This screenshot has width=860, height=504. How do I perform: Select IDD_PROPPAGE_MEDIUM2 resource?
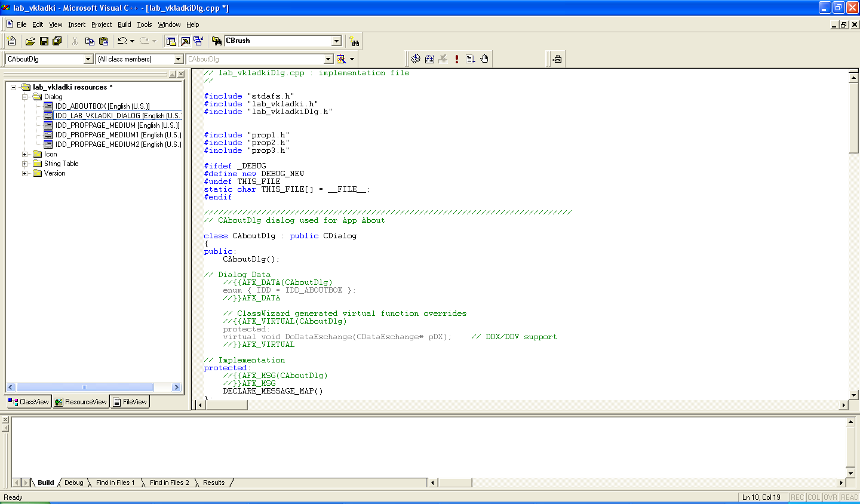click(x=118, y=145)
